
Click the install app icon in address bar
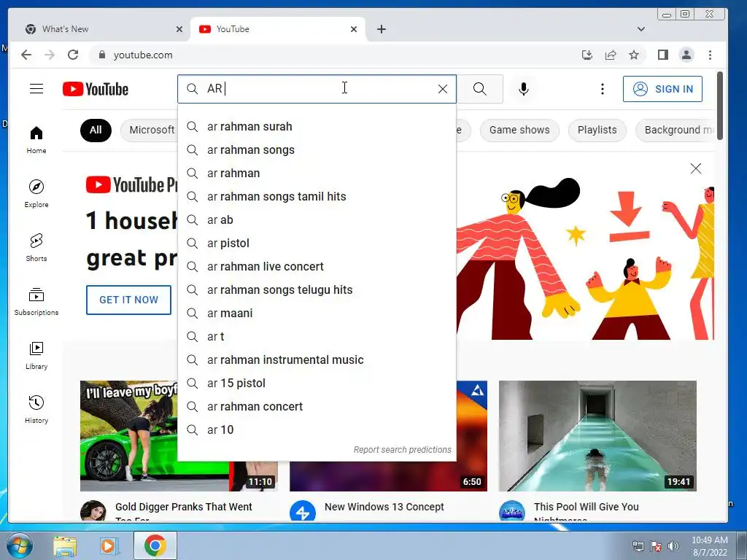587,55
